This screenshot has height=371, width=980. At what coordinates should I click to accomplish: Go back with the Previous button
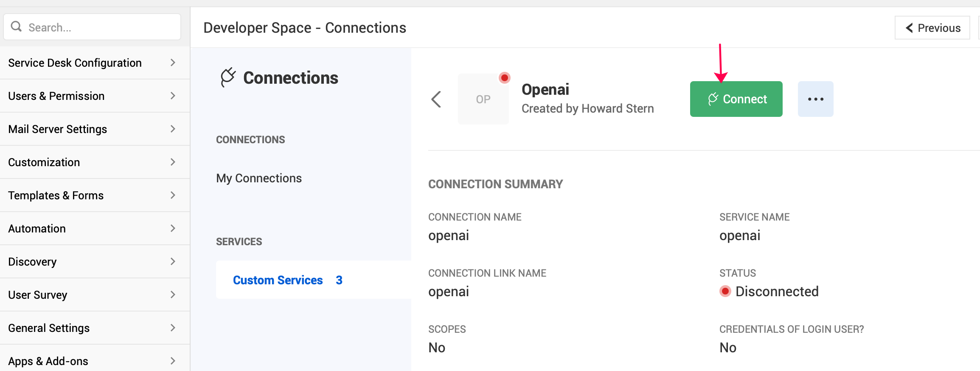[932, 28]
